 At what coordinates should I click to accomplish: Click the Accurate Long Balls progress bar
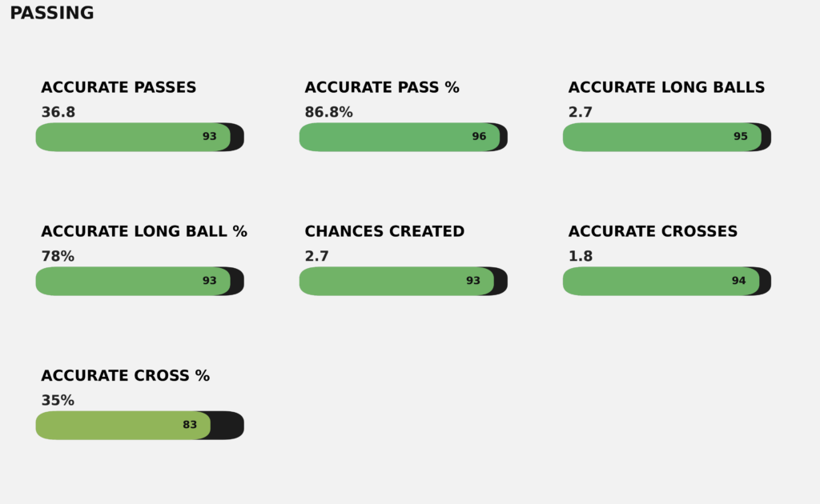[666, 137]
